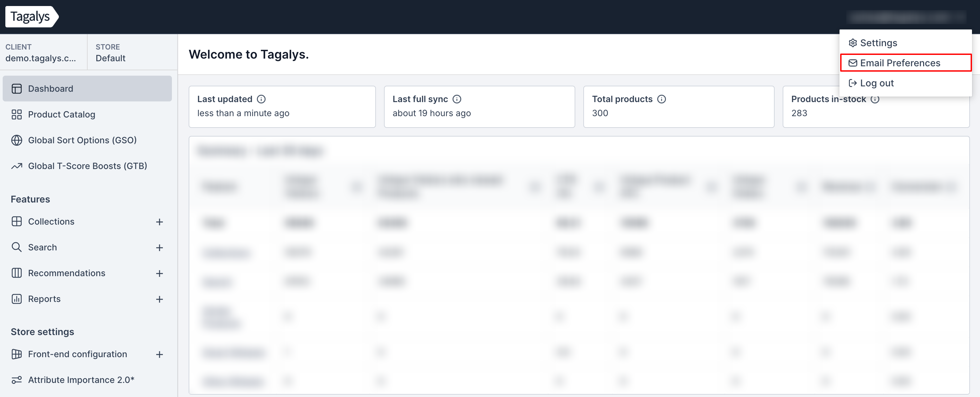Open the Store selector showing Default
Viewport: 980px width, 397px height.
pos(132,53)
